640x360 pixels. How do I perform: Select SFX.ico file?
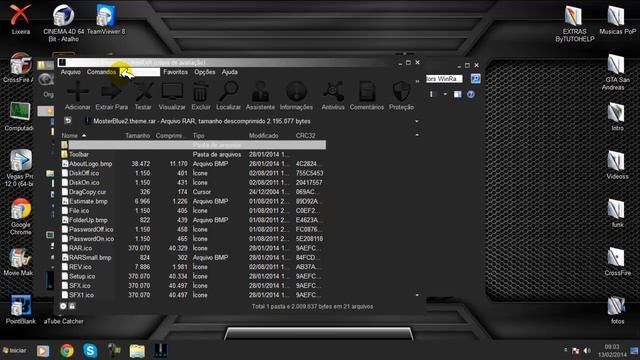(x=193, y=286)
